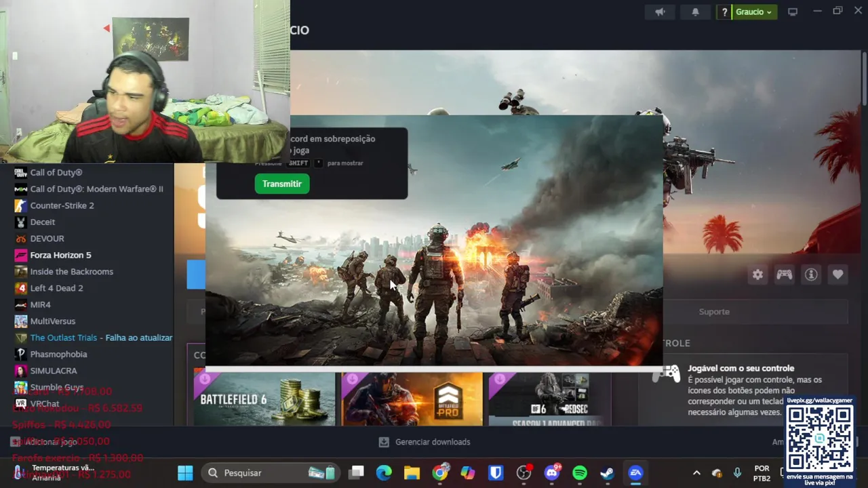Open DEVOUR from the game list

click(x=47, y=239)
